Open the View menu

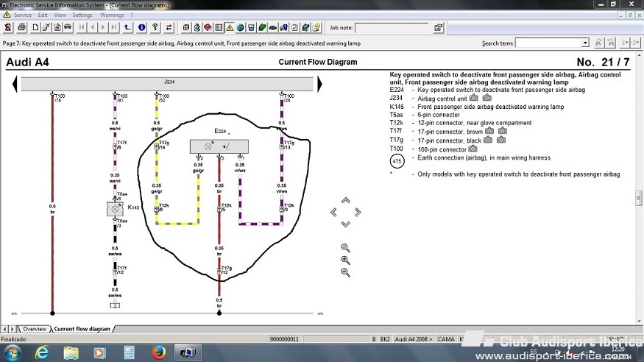click(x=60, y=15)
